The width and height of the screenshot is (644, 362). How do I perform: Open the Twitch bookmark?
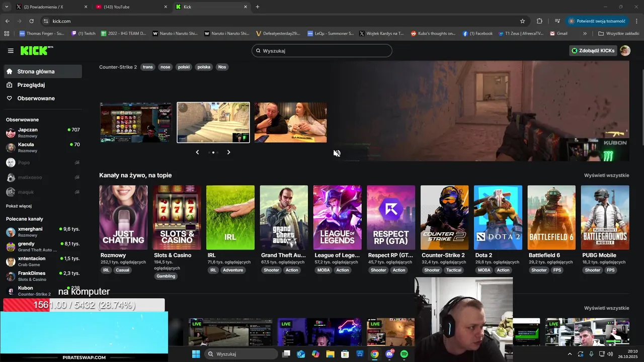pyautogui.click(x=84, y=34)
